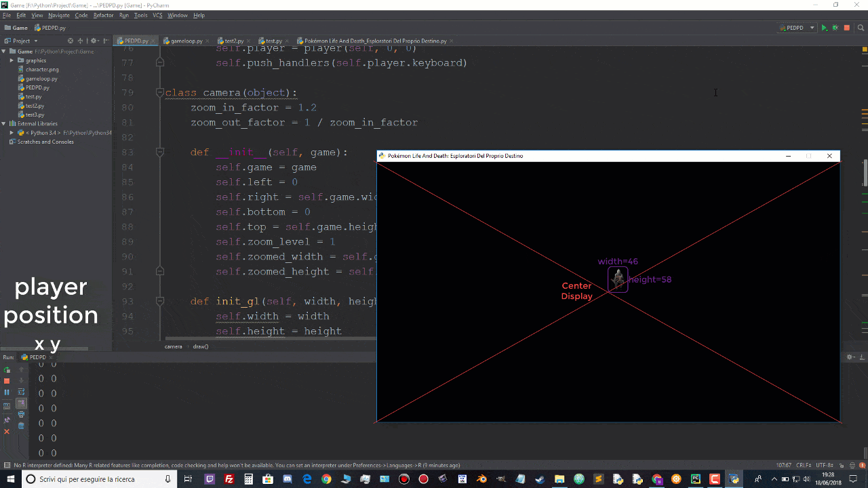Click the yellow inspection indicator square
This screenshot has height=488, width=868.
click(865, 49)
